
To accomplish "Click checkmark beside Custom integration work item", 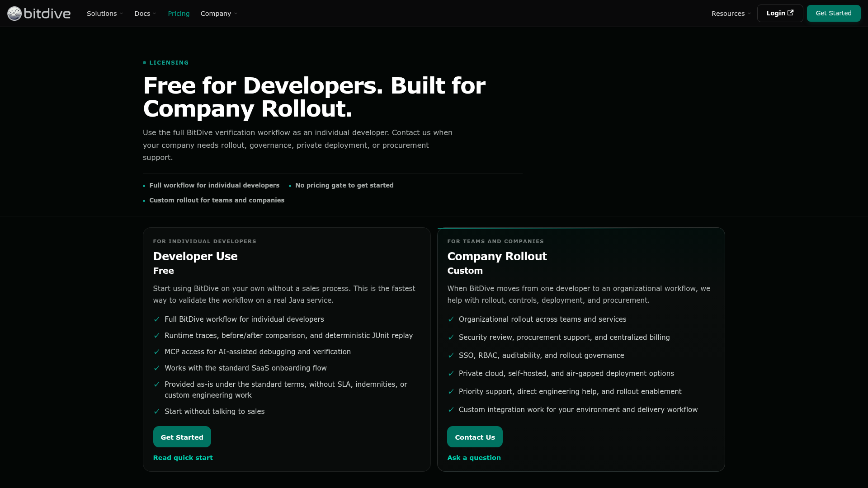I will click(451, 410).
